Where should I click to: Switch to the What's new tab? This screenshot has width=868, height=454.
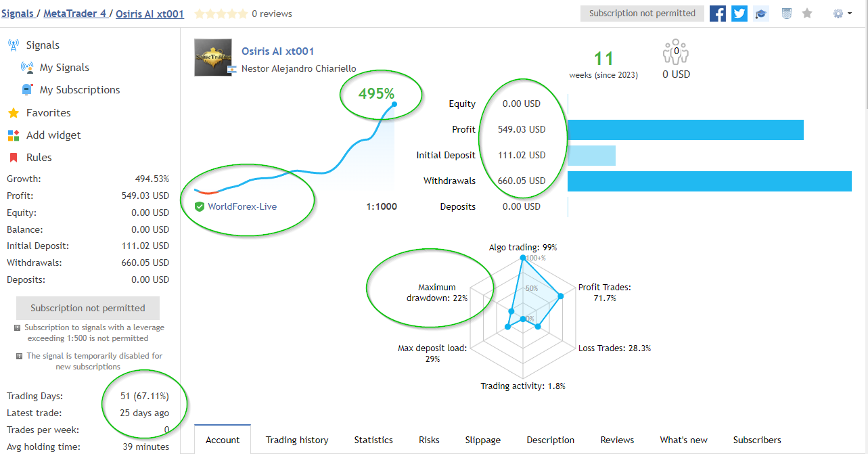684,440
